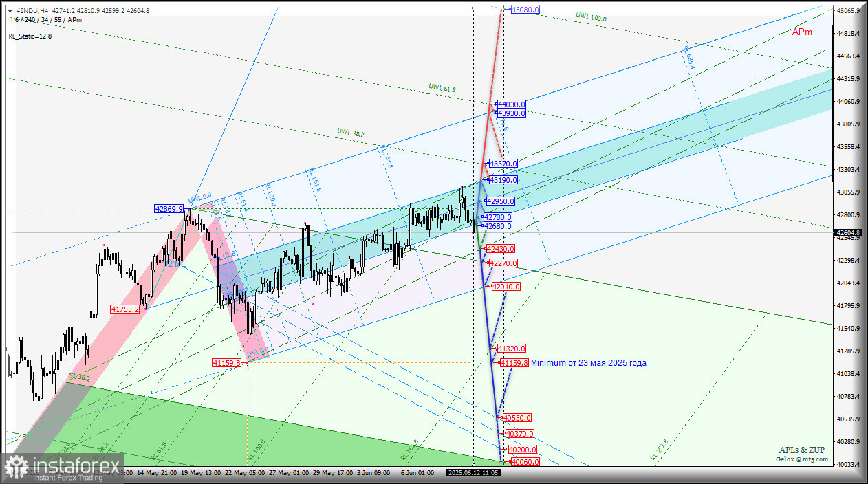Select the 40060.0 bottom price label

(525, 462)
